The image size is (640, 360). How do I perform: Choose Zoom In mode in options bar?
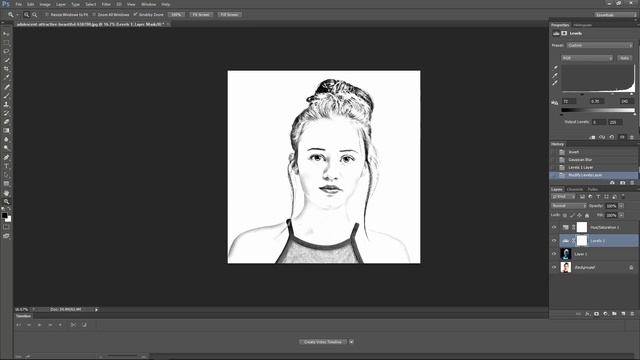click(27, 15)
